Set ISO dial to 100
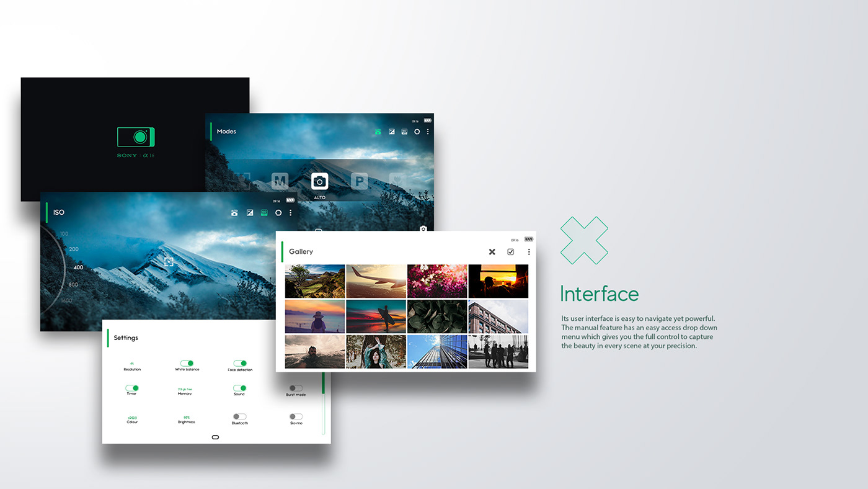Viewport: 868px width, 489px height. (x=64, y=234)
